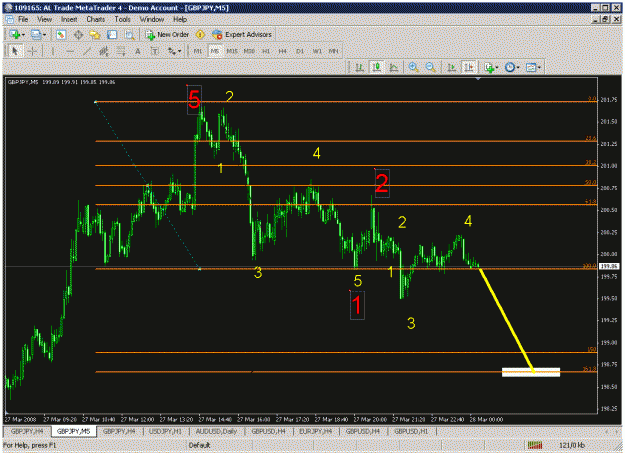This screenshot has width=625, height=453.
Task: Toggle Chart Shift button
Action: tap(469, 67)
